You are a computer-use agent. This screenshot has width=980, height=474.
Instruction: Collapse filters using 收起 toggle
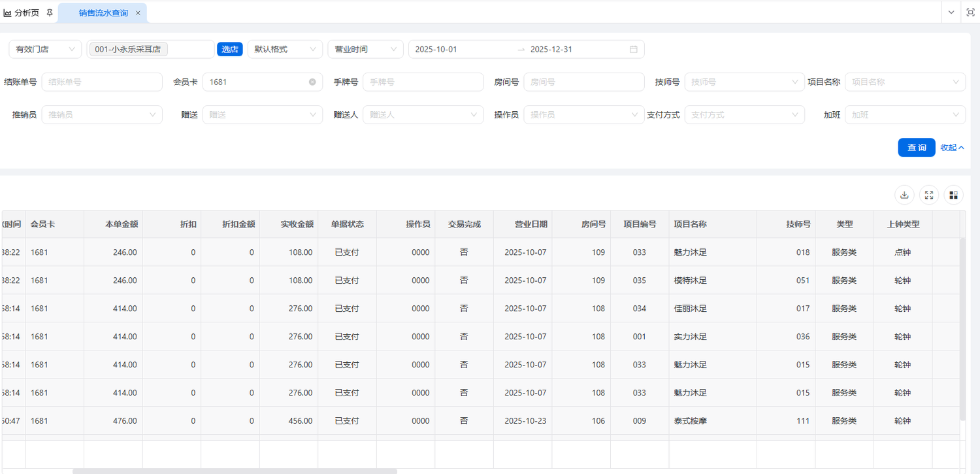[x=951, y=147]
